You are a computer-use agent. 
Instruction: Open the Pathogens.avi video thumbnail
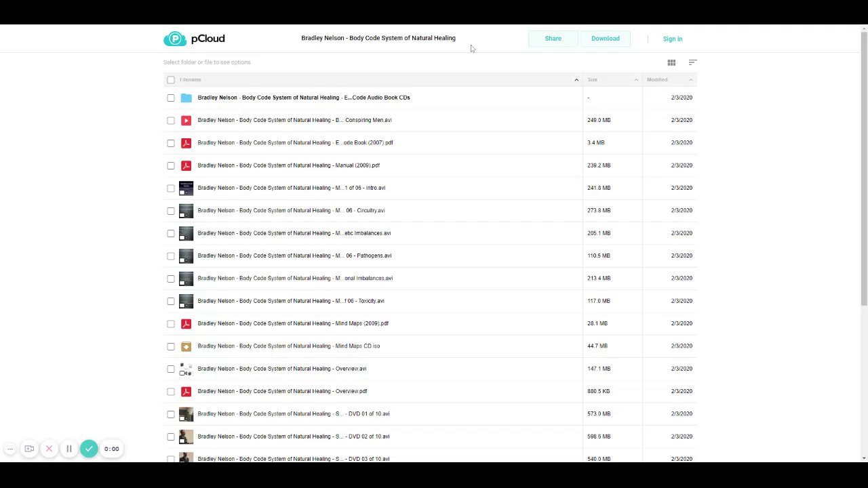186,256
